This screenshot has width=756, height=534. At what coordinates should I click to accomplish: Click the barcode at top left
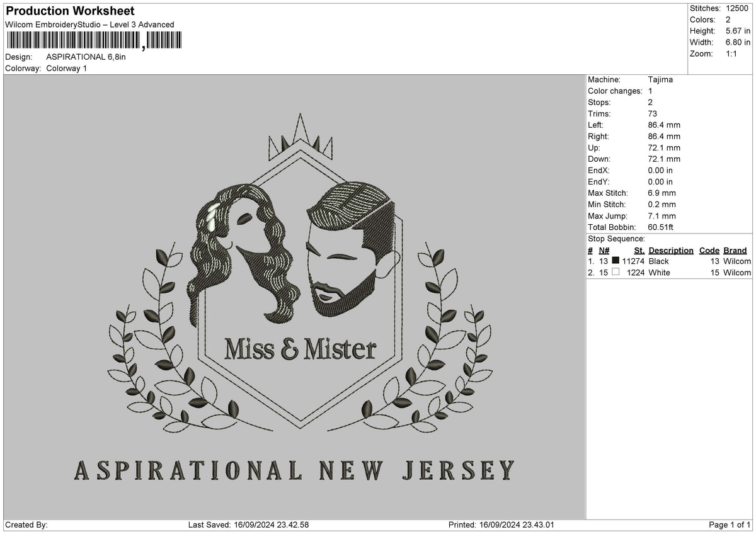click(94, 42)
